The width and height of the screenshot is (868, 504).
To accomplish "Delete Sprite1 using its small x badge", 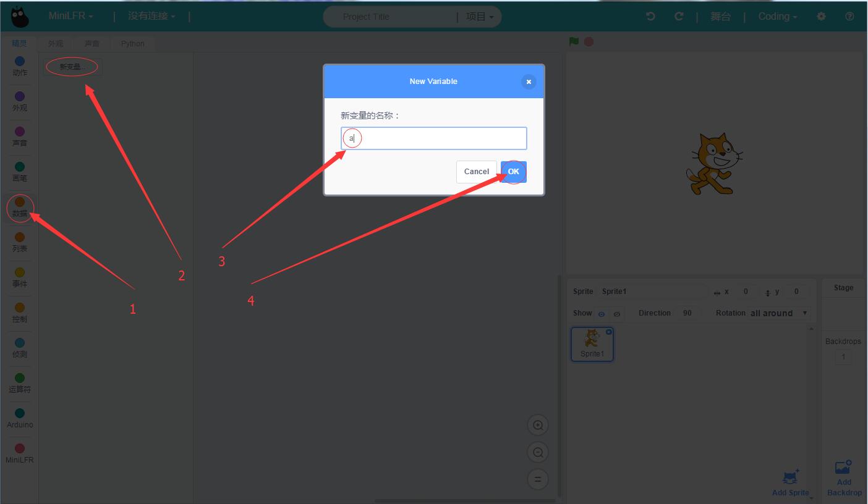I will coord(609,332).
